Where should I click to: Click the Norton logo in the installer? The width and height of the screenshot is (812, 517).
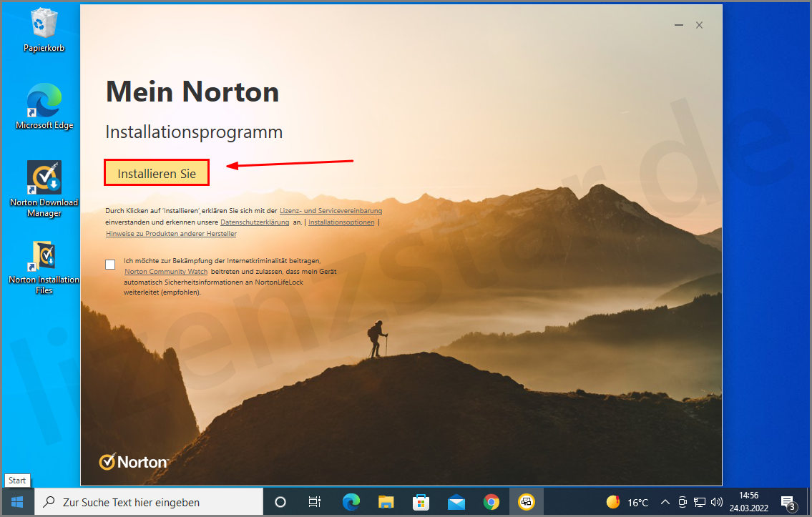134,461
